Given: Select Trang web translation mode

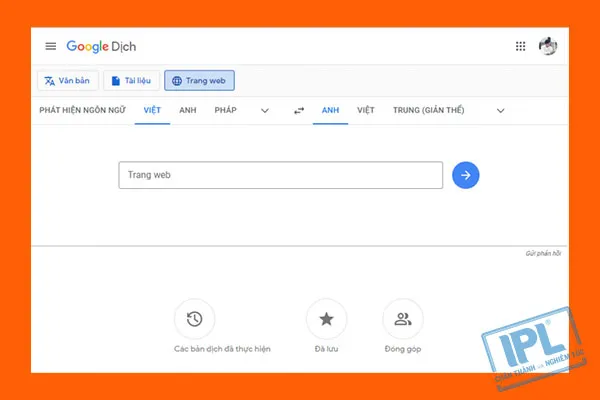Looking at the screenshot, I should [x=199, y=80].
